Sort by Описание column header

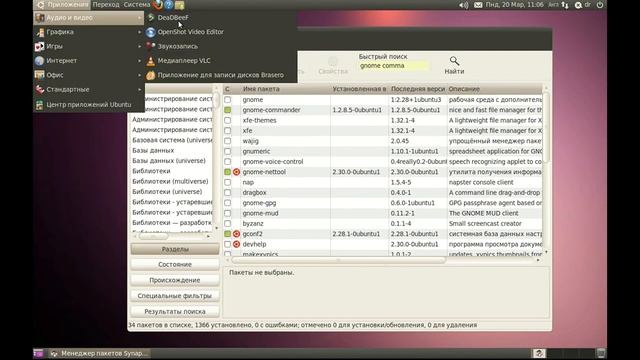(495, 89)
